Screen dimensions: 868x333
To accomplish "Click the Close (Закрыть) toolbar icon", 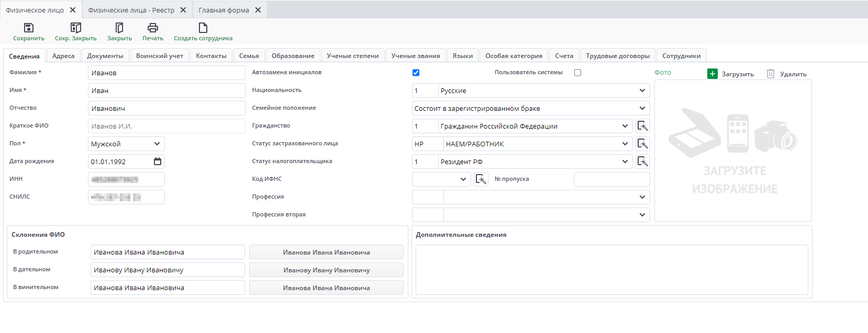I will click(x=119, y=28).
